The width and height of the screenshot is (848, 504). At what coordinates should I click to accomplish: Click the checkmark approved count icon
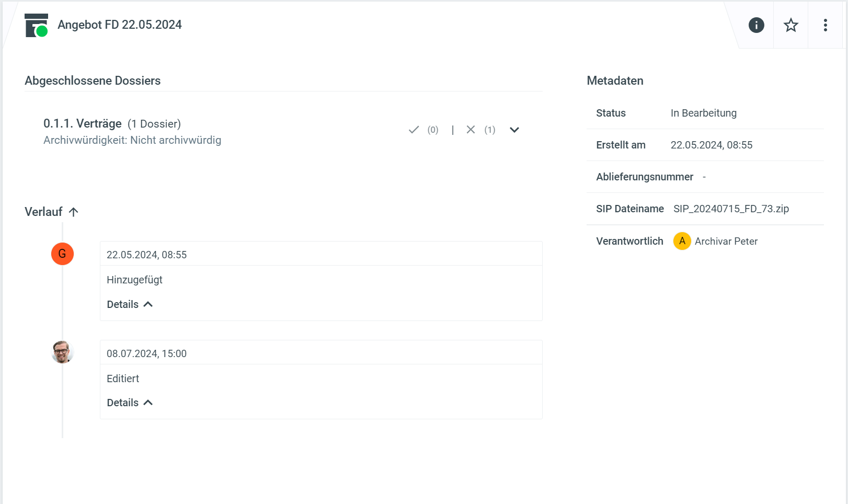(414, 130)
